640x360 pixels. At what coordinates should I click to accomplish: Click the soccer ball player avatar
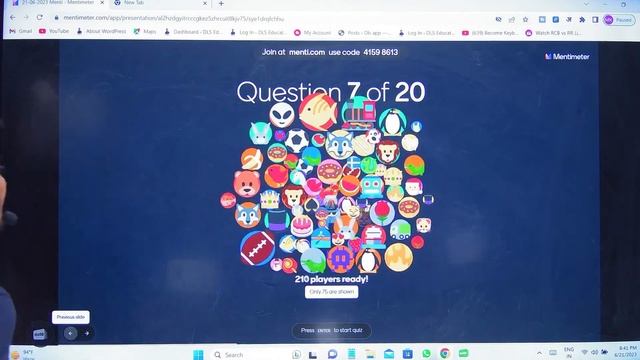coord(297,141)
